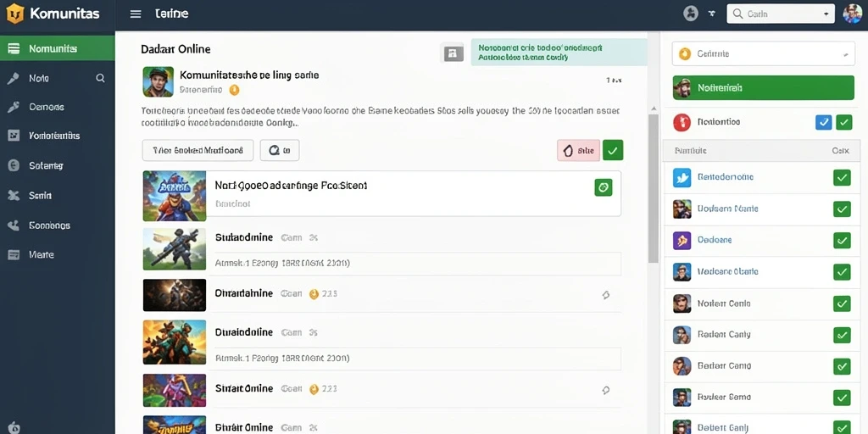The image size is (868, 434).
Task: Click the gold coin beside community subtitle
Action: click(x=234, y=90)
